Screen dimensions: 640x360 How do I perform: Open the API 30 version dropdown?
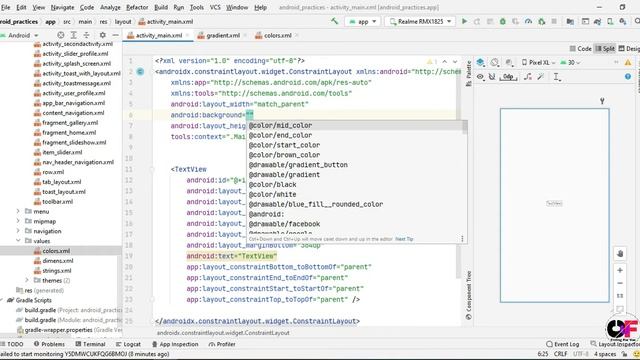[570, 62]
